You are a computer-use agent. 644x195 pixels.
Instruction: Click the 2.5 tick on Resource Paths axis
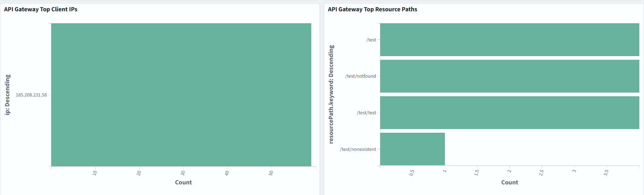541,173
